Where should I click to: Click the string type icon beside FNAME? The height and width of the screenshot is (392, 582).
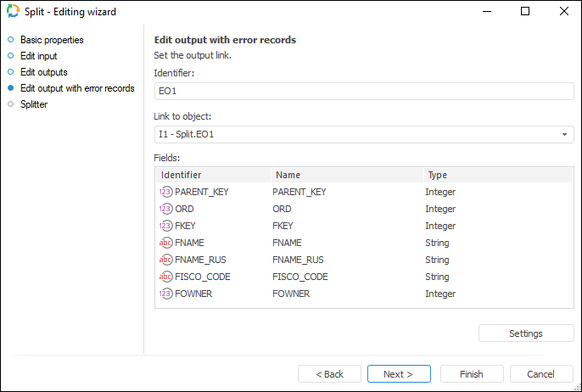coord(165,243)
